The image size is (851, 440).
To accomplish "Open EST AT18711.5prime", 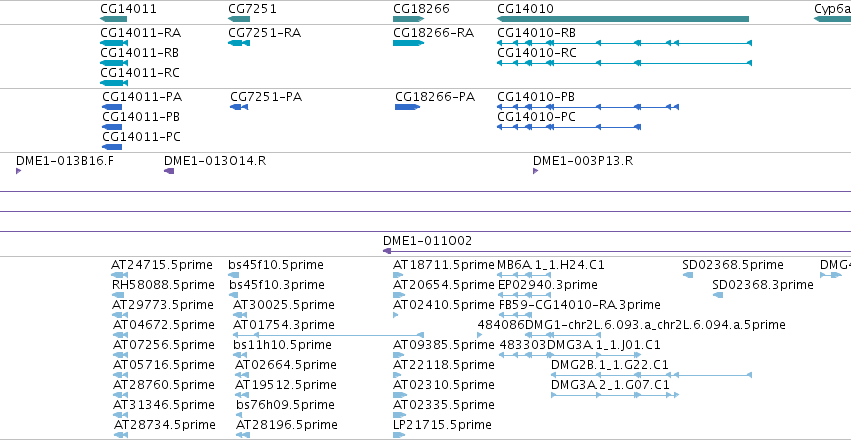I will pos(444,265).
